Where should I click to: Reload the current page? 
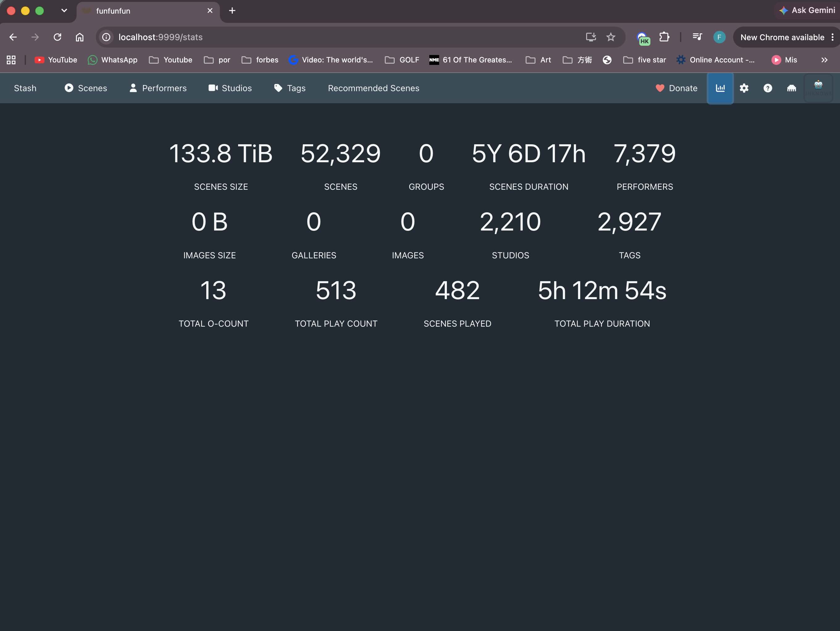click(x=57, y=37)
